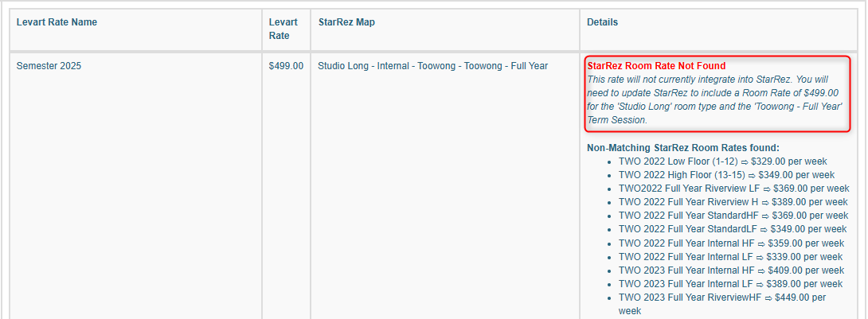
Task: Select the Semester 2025 rate name cell
Action: click(49, 66)
